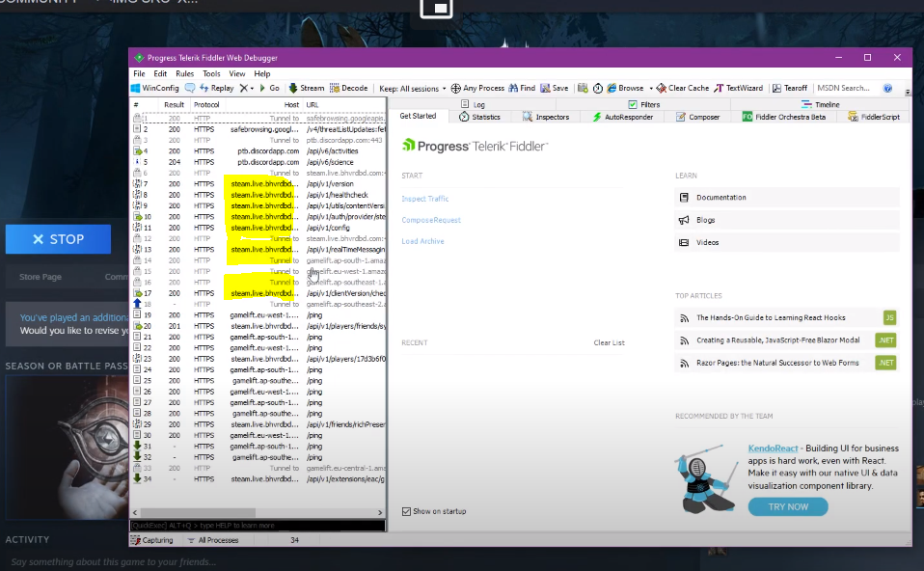This screenshot has height=571, width=924.
Task: Open the View menu
Action: tap(237, 73)
